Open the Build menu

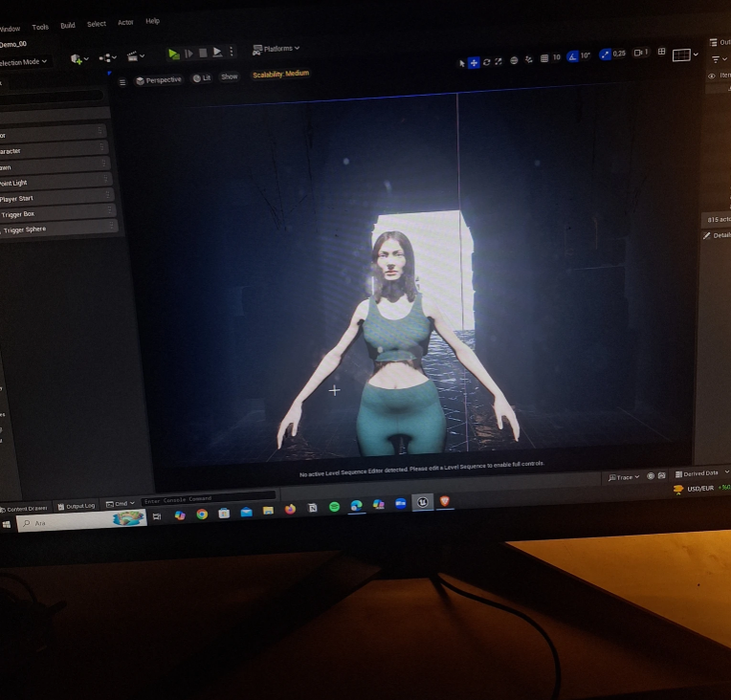[68, 26]
